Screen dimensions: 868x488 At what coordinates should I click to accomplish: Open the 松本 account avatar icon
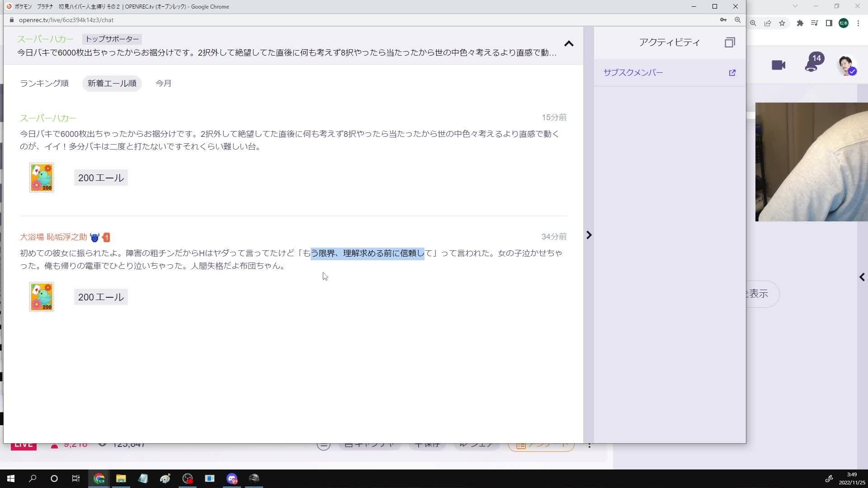pyautogui.click(x=844, y=23)
